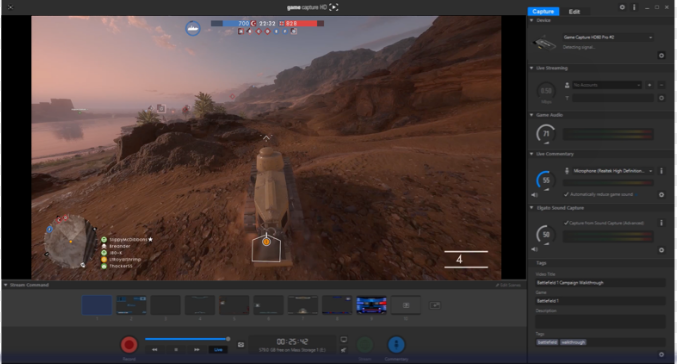The width and height of the screenshot is (677, 364).
Task: Select scene thumbnail 7
Action: click(303, 305)
